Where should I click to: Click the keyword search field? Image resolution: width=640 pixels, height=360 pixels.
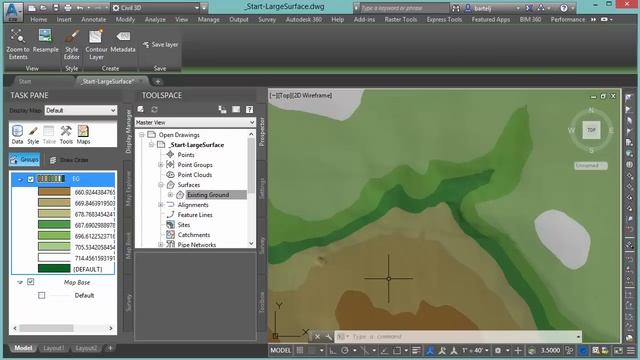(404, 8)
